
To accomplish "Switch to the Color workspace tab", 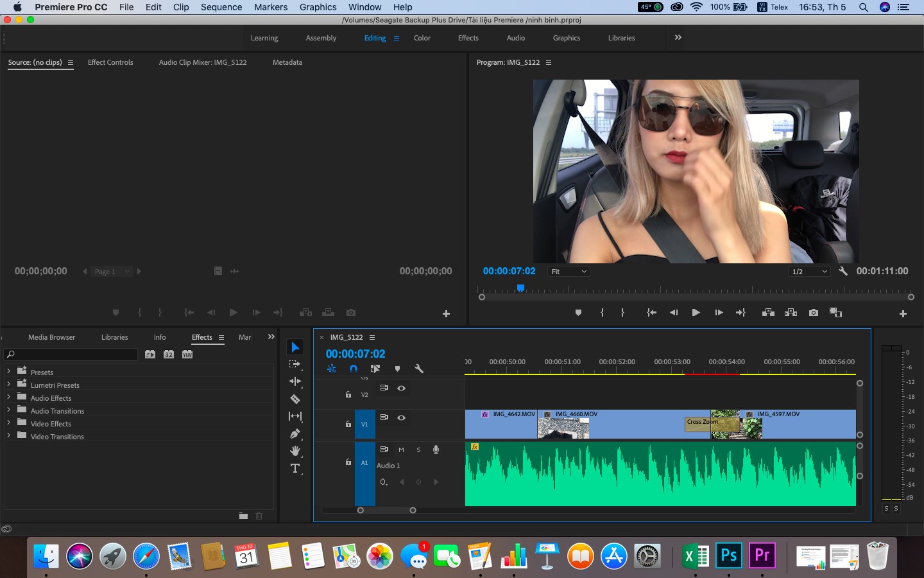I will 422,38.
